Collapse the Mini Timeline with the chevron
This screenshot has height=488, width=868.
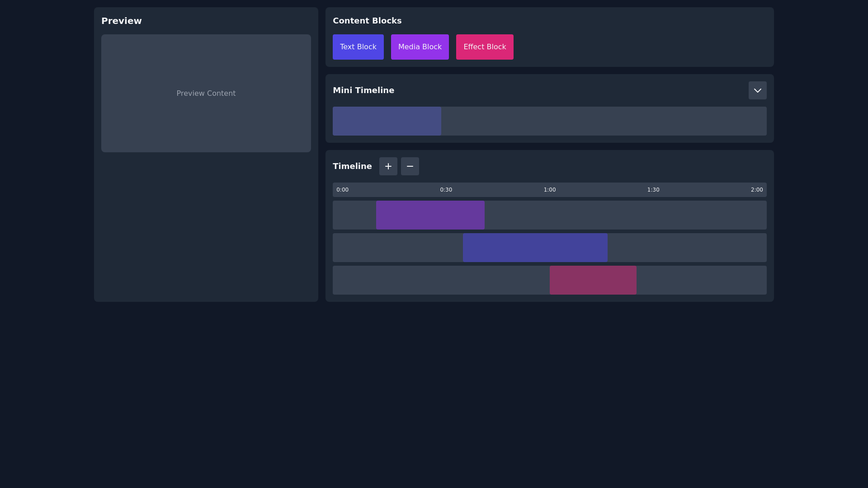coord(757,90)
